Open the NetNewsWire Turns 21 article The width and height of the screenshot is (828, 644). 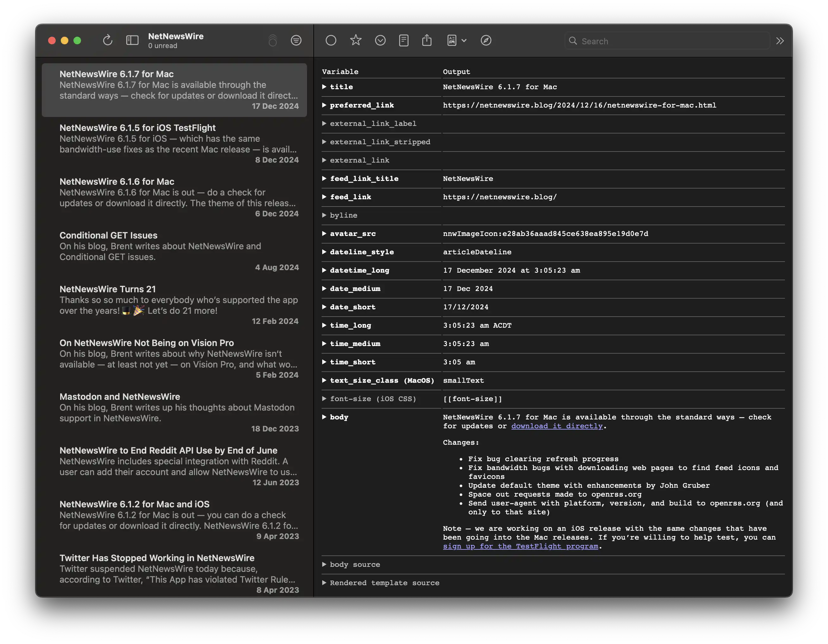[174, 305]
